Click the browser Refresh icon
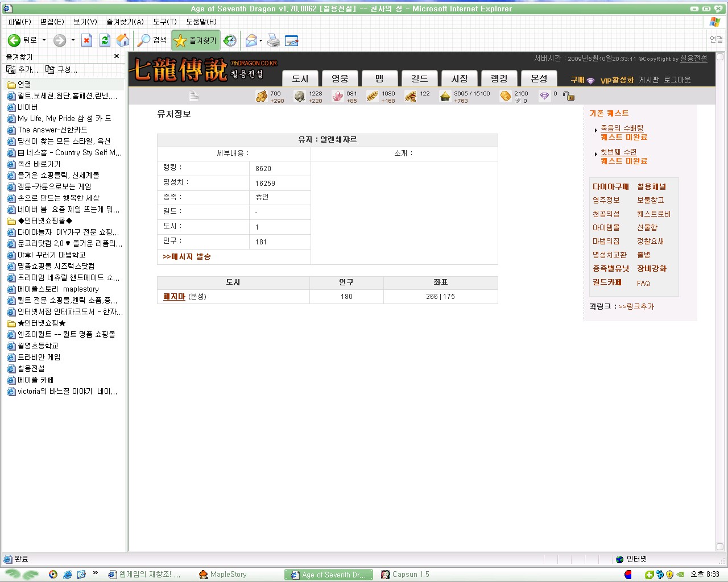The image size is (728, 582). [105, 40]
